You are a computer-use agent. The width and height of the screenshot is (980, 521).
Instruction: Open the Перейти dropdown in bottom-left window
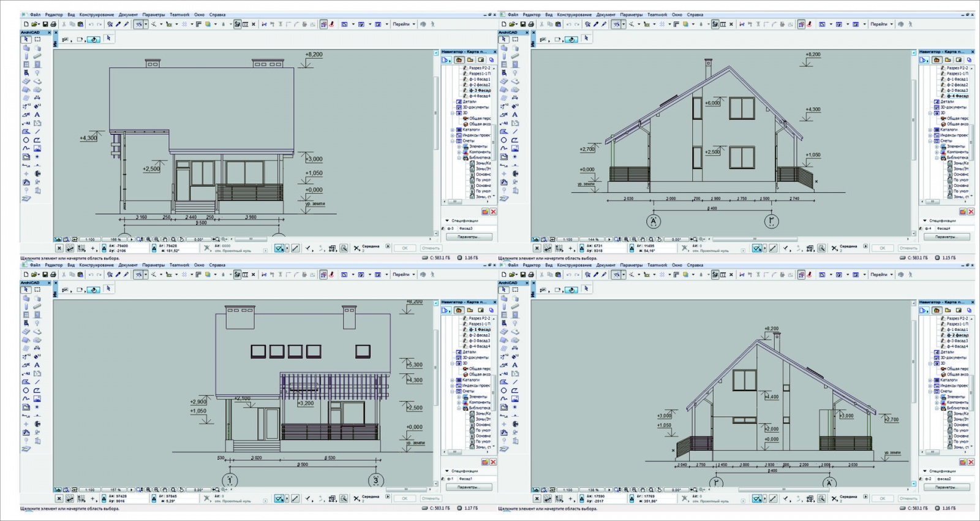(404, 275)
